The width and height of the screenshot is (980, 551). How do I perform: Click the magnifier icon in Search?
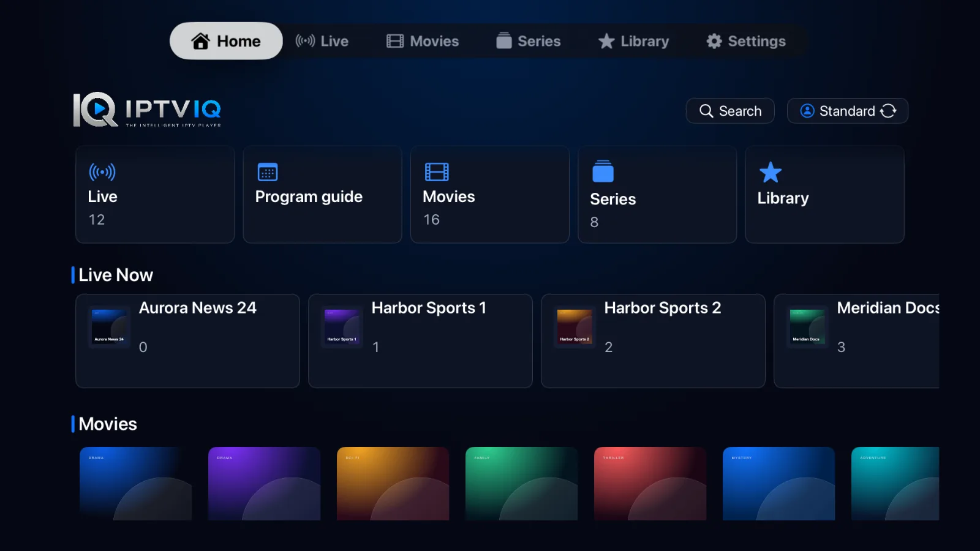coord(706,111)
